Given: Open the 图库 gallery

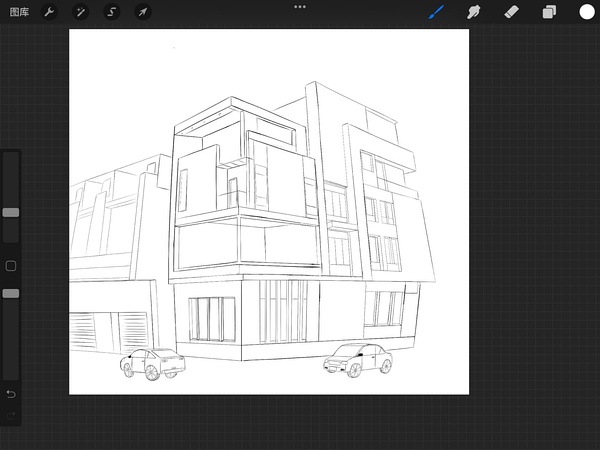Looking at the screenshot, I should (19, 12).
